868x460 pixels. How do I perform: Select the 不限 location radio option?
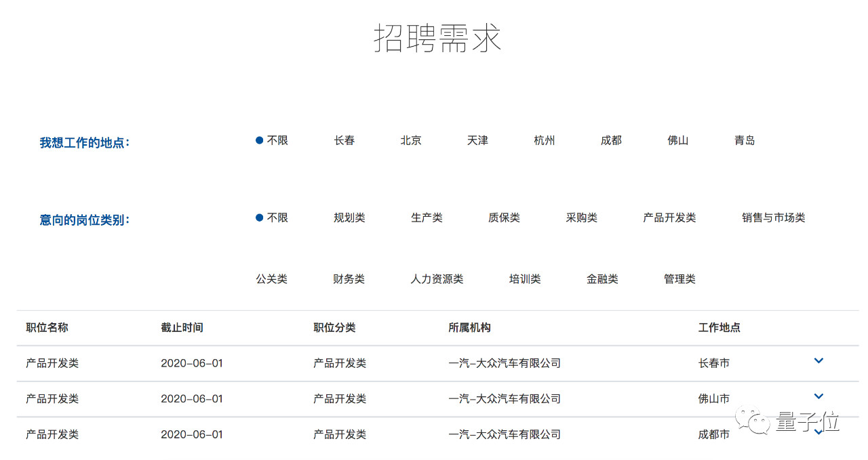point(272,140)
